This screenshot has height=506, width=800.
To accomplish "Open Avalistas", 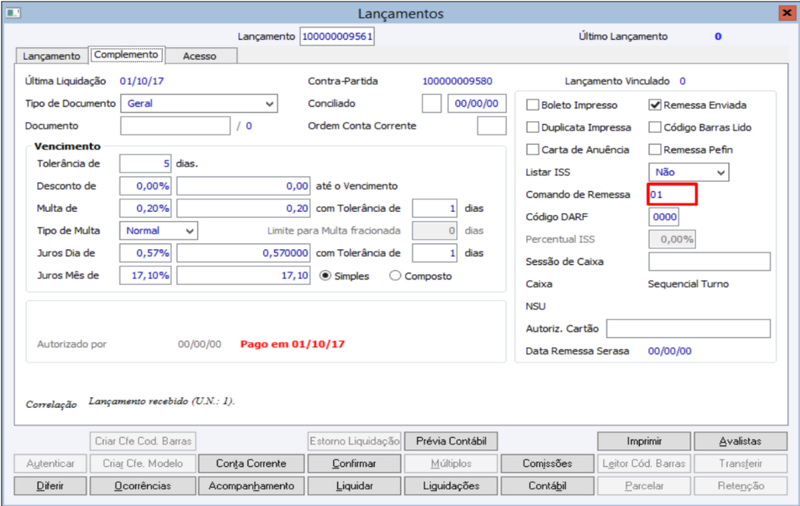I will click(x=740, y=441).
